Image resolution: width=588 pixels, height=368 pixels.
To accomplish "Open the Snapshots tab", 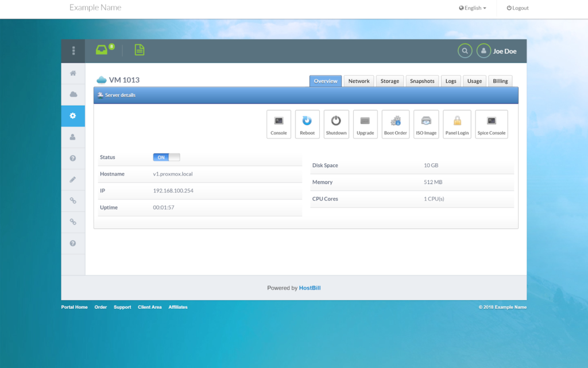I will (422, 81).
